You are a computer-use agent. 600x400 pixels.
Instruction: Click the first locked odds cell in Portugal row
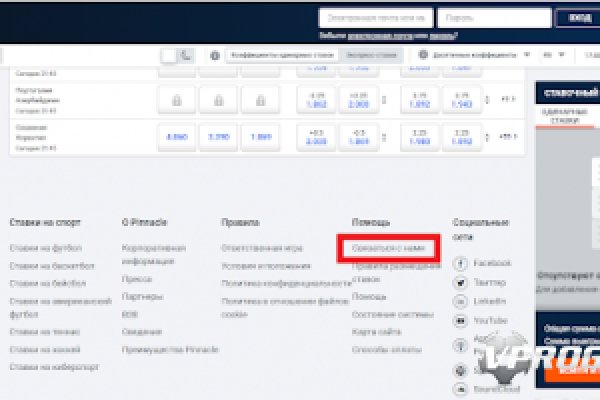(176, 100)
